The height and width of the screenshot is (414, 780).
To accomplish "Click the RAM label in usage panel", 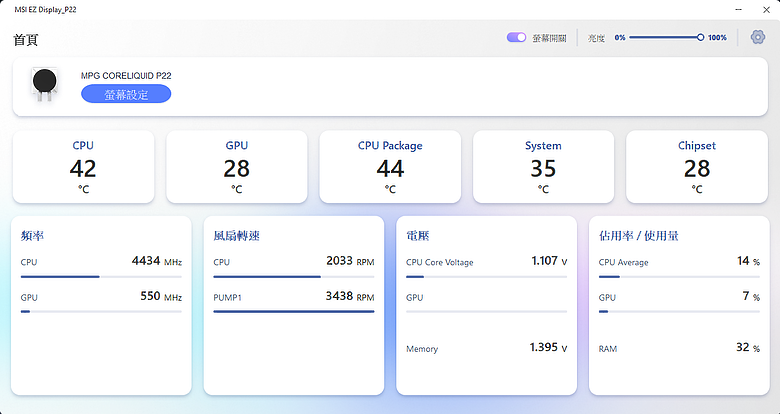I will pyautogui.click(x=608, y=349).
